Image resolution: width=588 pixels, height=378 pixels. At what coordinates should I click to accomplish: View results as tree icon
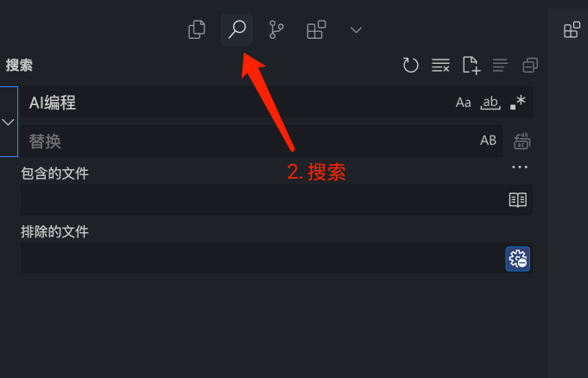pyautogui.click(x=500, y=65)
